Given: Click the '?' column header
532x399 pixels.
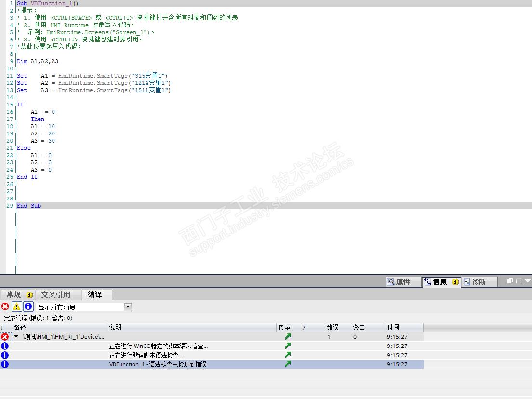Looking at the screenshot, I should [313, 327].
